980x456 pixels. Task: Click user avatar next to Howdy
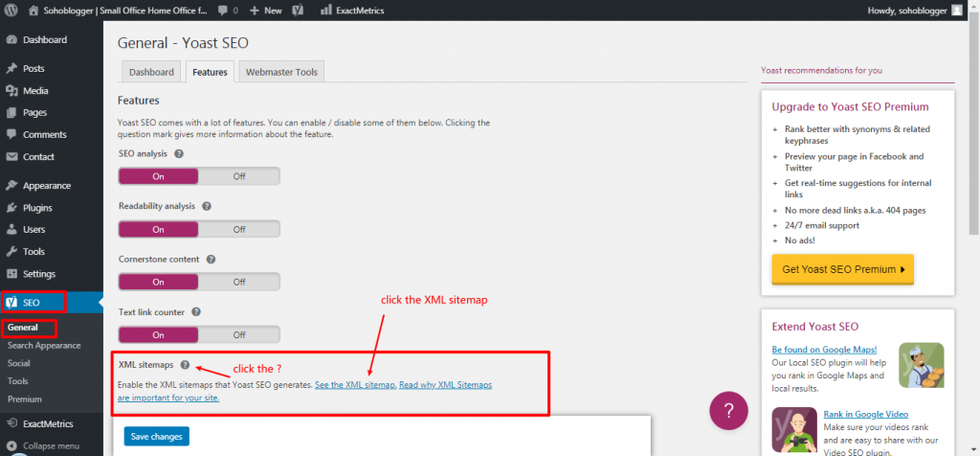[x=957, y=11]
